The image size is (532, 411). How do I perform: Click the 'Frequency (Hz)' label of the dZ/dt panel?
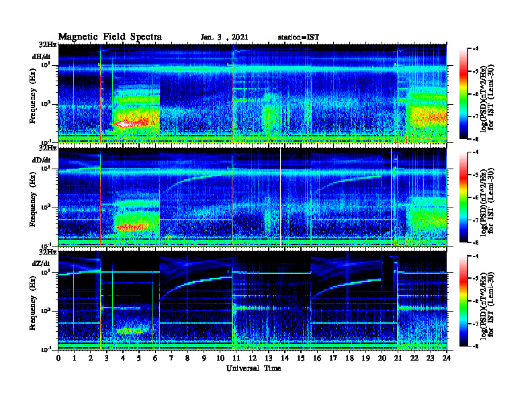coord(32,303)
